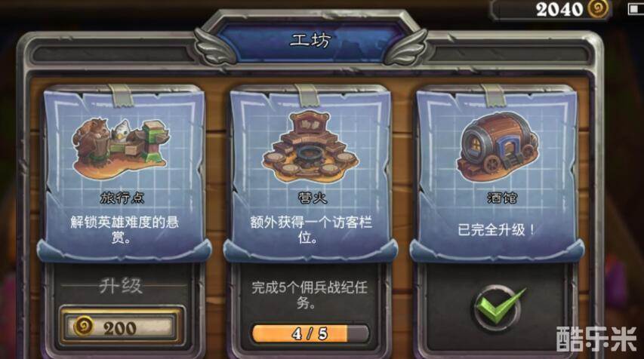Click the 酒馆 tavern wagon illustration
Image resolution: width=644 pixels, height=359 pixels.
[x=498, y=146]
